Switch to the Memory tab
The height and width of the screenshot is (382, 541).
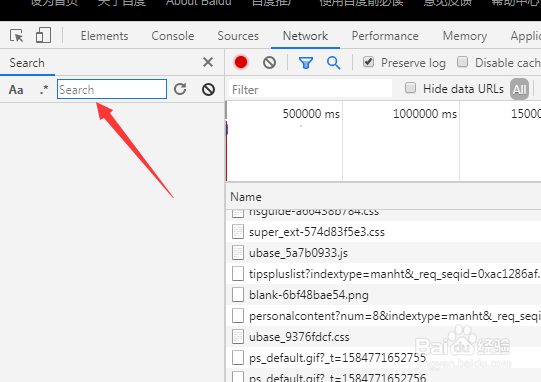[x=465, y=36]
